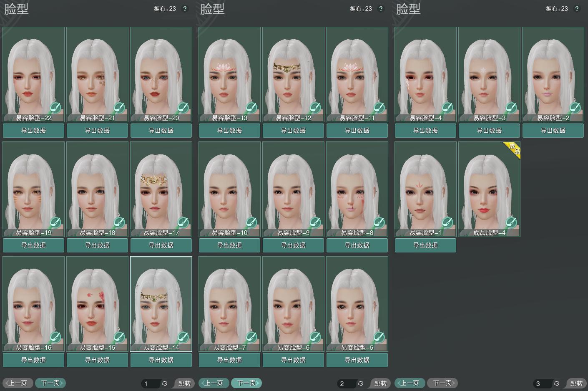The image size is (588, 391).
Task: Click the brush icon on 易容脸型-8
Action: coord(379,223)
